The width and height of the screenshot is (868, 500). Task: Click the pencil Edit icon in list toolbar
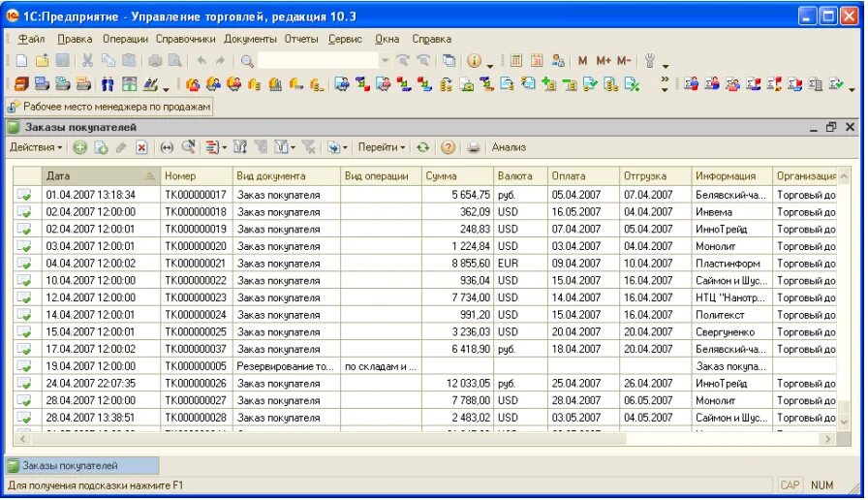121,147
